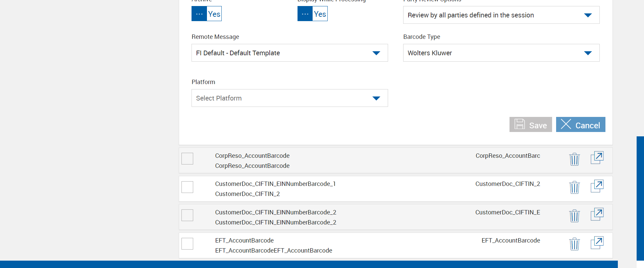This screenshot has width=644, height=268.
Task: Expand the Barcode Type dropdown
Action: pos(501,53)
